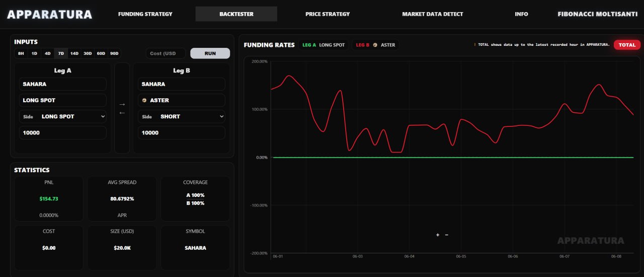This screenshot has width=644, height=277.
Task: Click the zoom out minus icon on chart
Action: click(446, 235)
